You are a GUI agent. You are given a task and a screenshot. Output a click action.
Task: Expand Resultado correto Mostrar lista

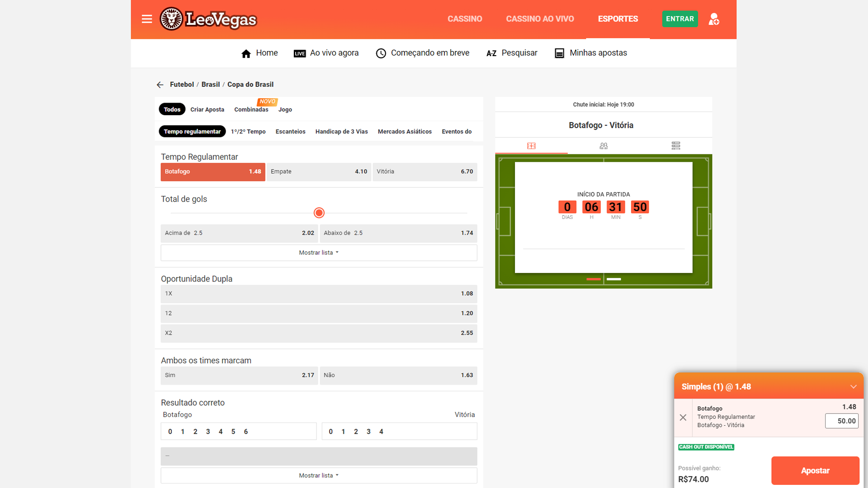click(319, 475)
